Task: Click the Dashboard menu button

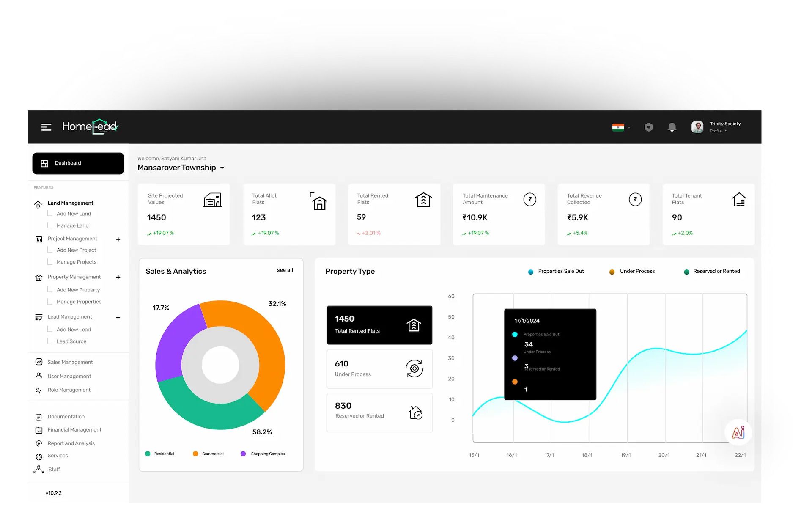Action: coord(77,163)
